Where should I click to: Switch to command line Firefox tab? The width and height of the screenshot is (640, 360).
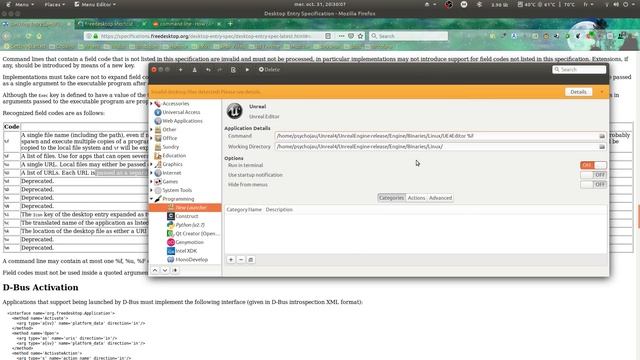(187, 24)
